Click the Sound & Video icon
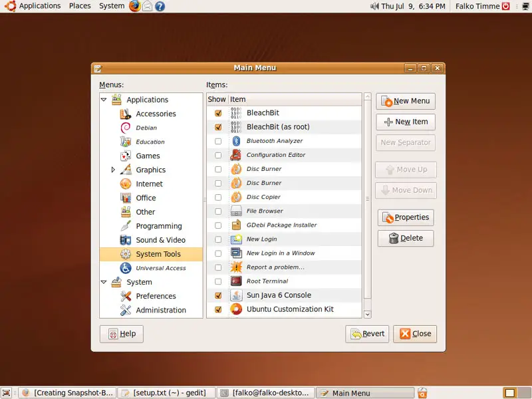Screen dimensions: 532x399 [x=126, y=240]
